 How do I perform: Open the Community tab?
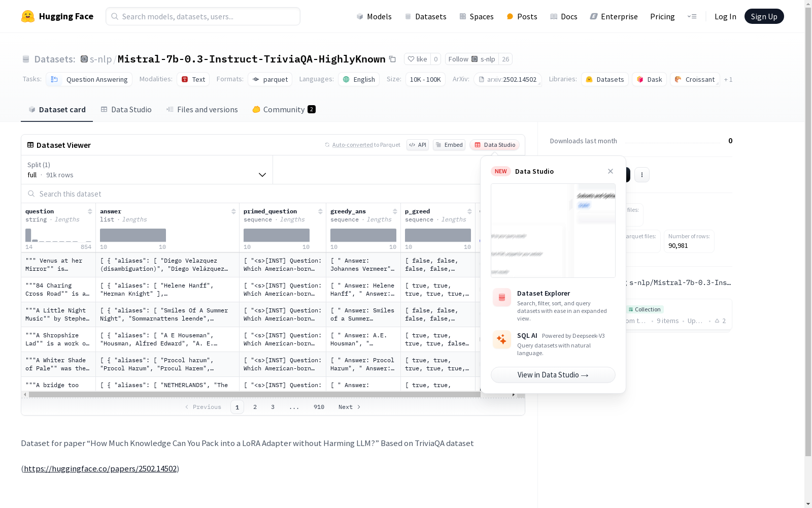(x=284, y=110)
